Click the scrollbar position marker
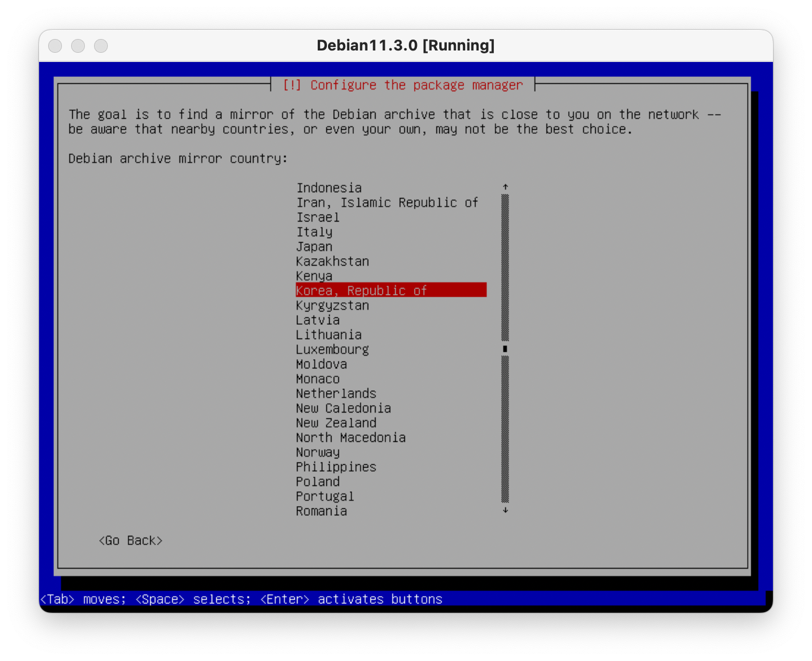 click(x=505, y=349)
